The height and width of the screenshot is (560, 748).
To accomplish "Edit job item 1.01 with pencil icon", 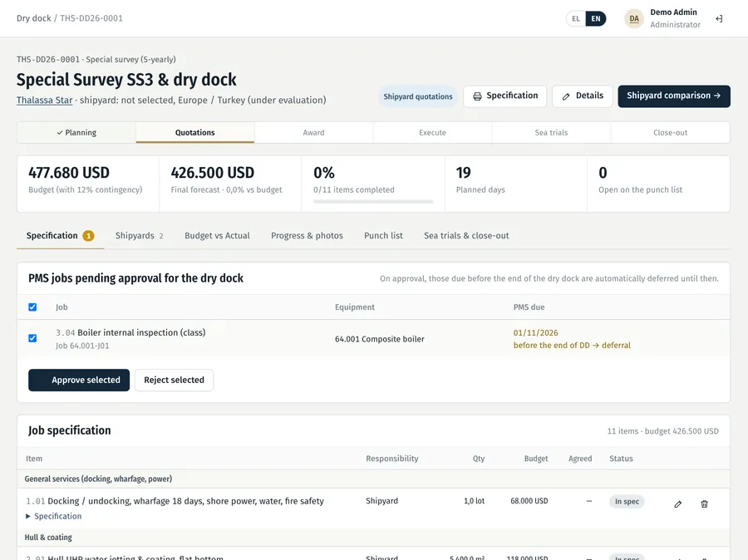I will [678, 504].
